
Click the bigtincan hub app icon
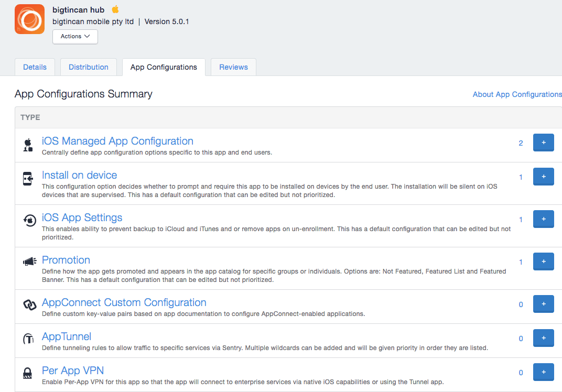point(29,19)
